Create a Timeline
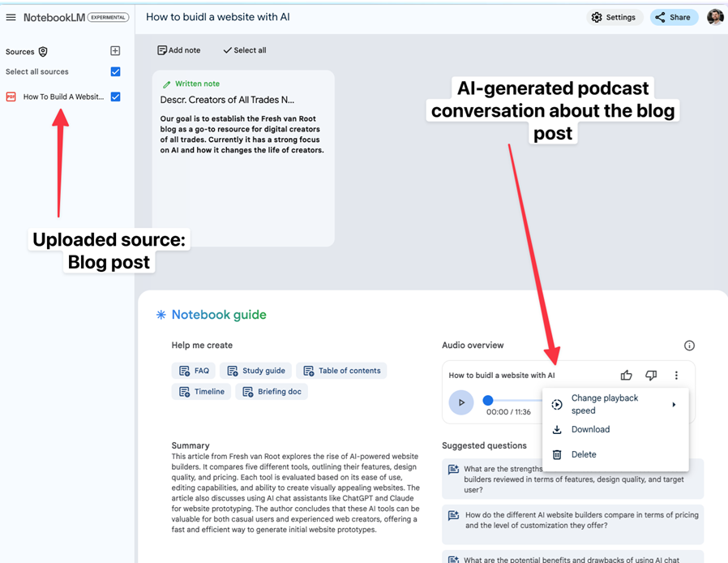The width and height of the screenshot is (728, 563). click(202, 392)
